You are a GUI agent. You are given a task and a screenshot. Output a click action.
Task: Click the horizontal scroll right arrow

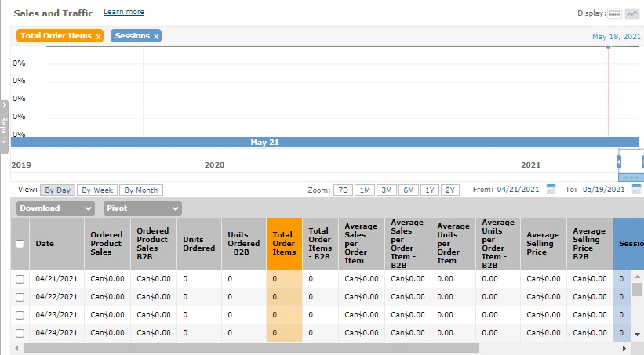tap(624, 349)
